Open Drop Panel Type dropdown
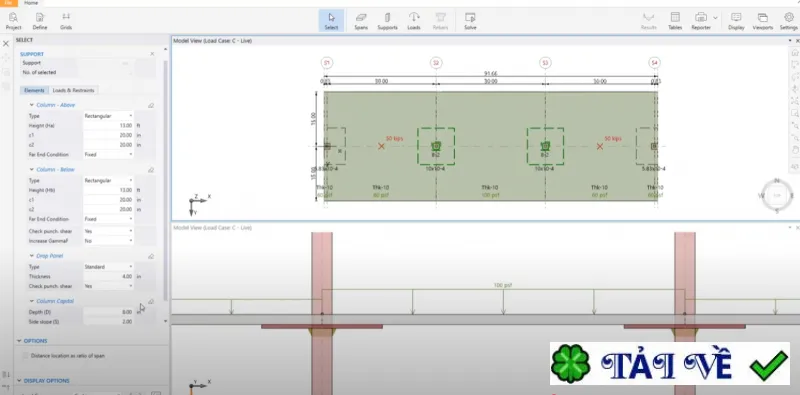This screenshot has width=800, height=395. click(108, 267)
